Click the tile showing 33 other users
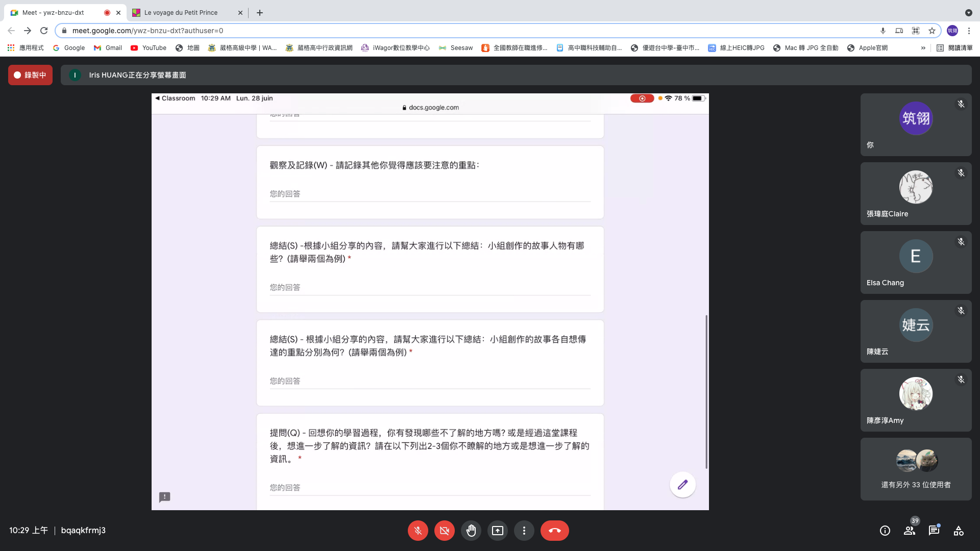 (x=916, y=469)
